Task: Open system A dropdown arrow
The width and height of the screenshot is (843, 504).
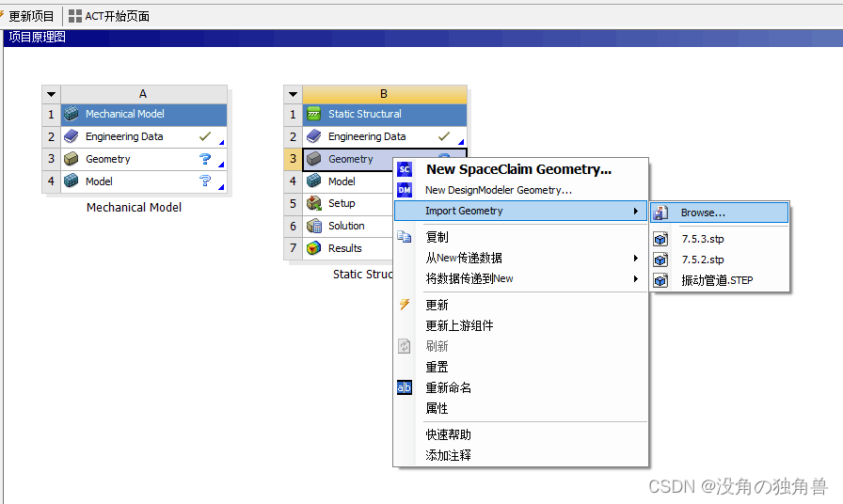Action: pyautogui.click(x=51, y=94)
